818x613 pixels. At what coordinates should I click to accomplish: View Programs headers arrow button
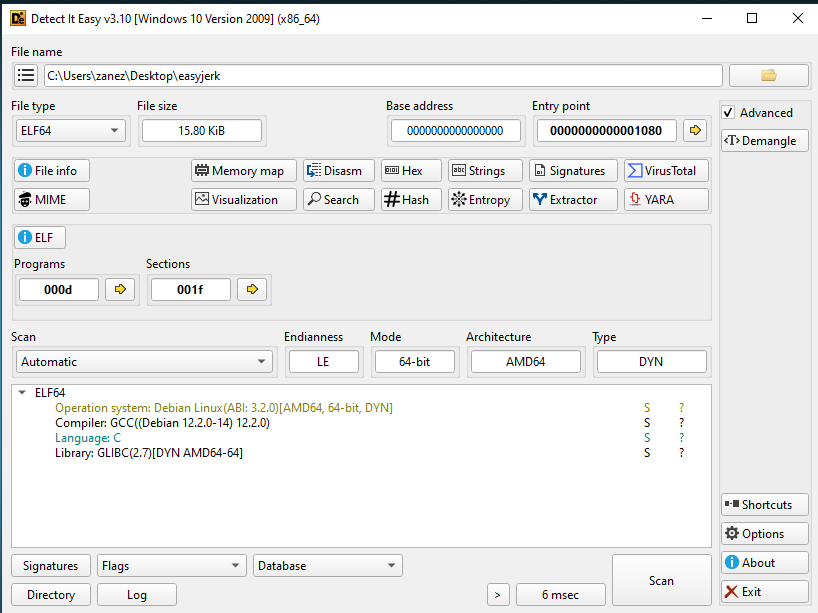point(120,290)
